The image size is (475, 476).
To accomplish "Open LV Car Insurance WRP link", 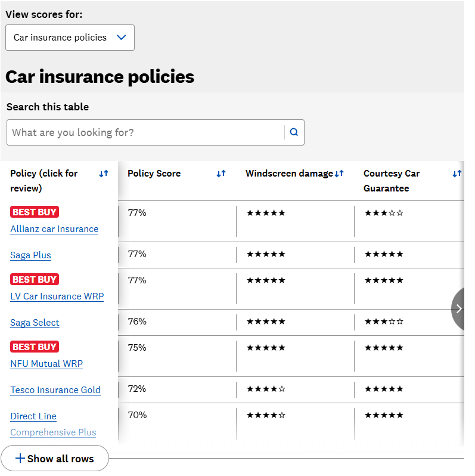I will (x=57, y=296).
